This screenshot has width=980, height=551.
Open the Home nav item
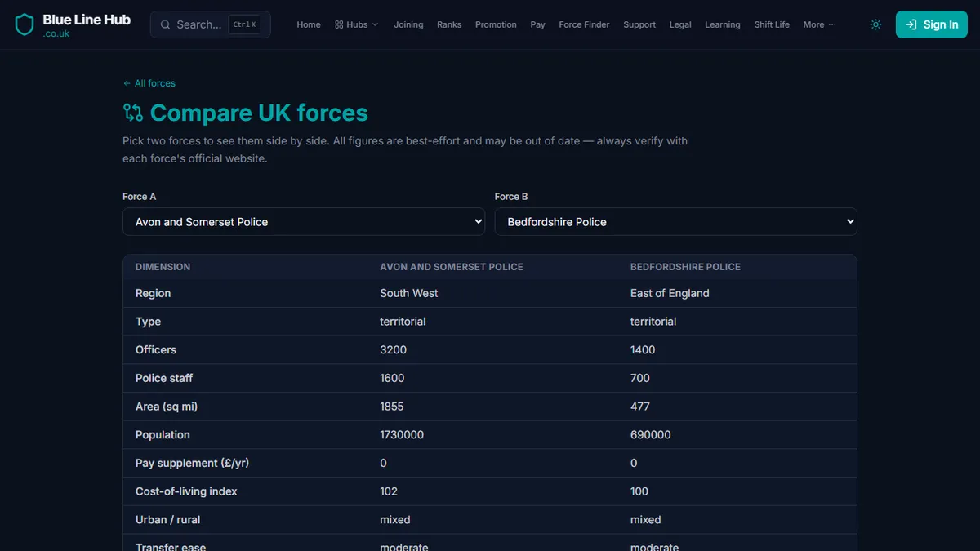pyautogui.click(x=309, y=24)
